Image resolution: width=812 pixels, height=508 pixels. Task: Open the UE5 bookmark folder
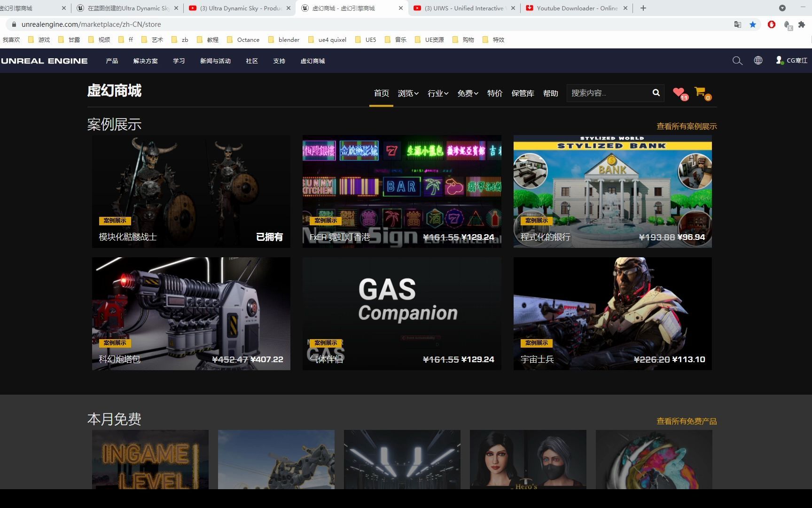pos(366,40)
